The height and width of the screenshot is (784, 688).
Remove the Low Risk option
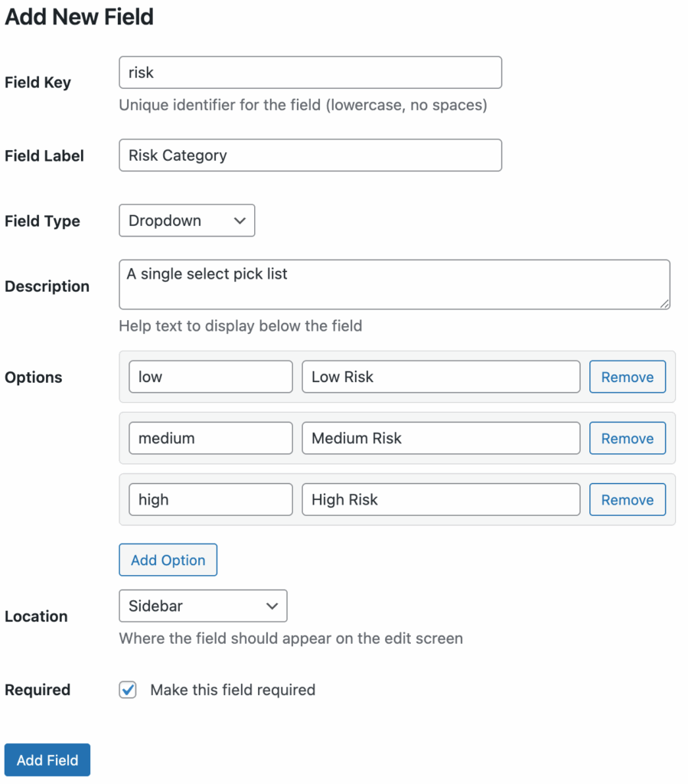click(627, 377)
